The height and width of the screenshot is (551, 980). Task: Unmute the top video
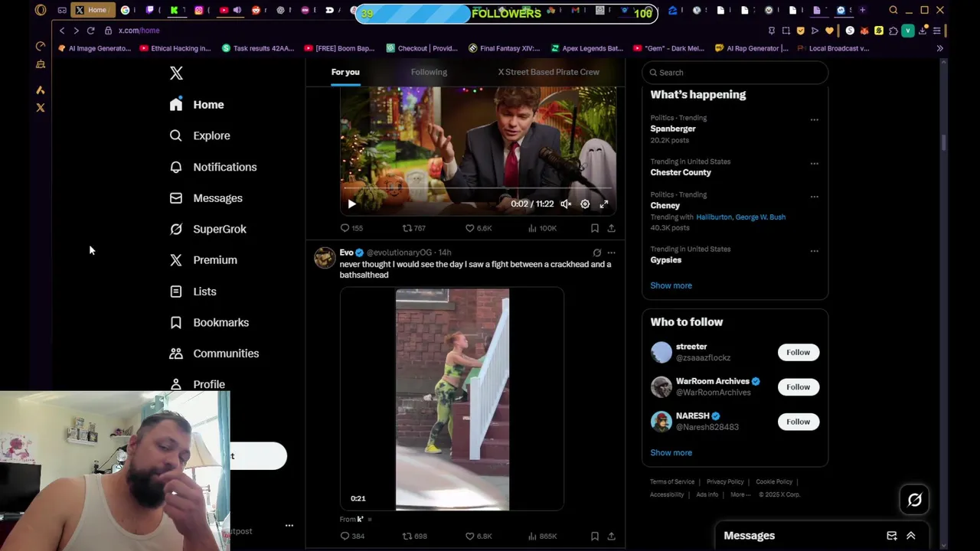click(x=565, y=204)
